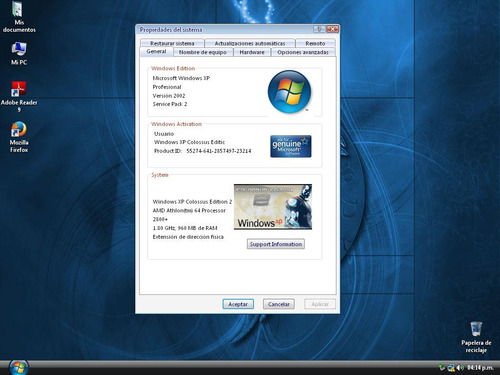This screenshot has height=375, width=500.
Task: Click the 'Microsoft Windows XP' text
Action: 181,78
